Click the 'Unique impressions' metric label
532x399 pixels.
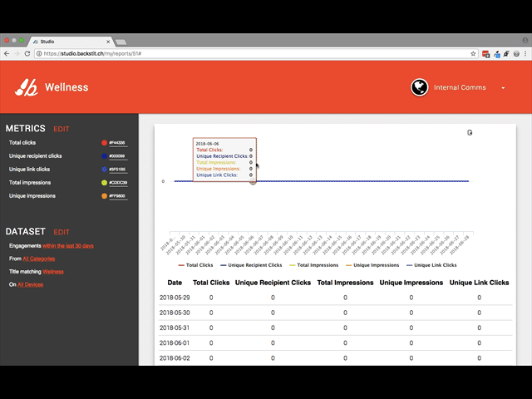(32, 196)
